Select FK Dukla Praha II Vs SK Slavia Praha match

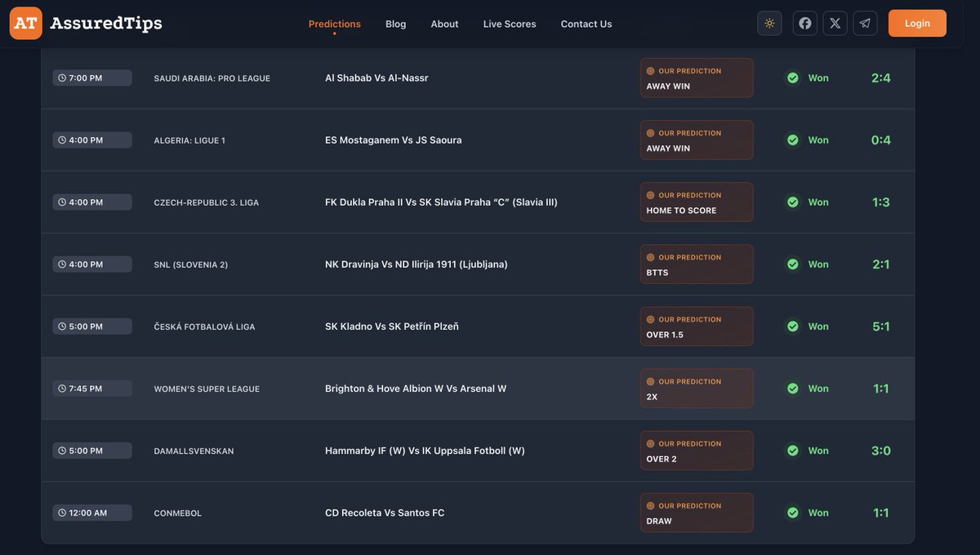(x=441, y=202)
